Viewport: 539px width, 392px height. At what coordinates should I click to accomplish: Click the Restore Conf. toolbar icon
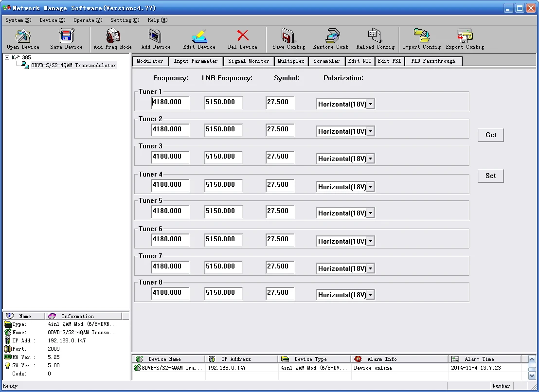(x=331, y=37)
